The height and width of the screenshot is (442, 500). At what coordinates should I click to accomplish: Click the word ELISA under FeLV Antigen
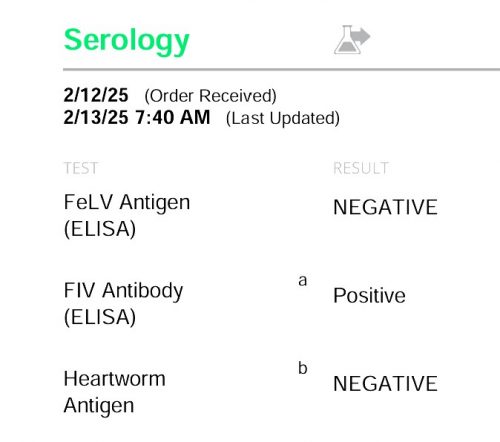pyautogui.click(x=100, y=229)
